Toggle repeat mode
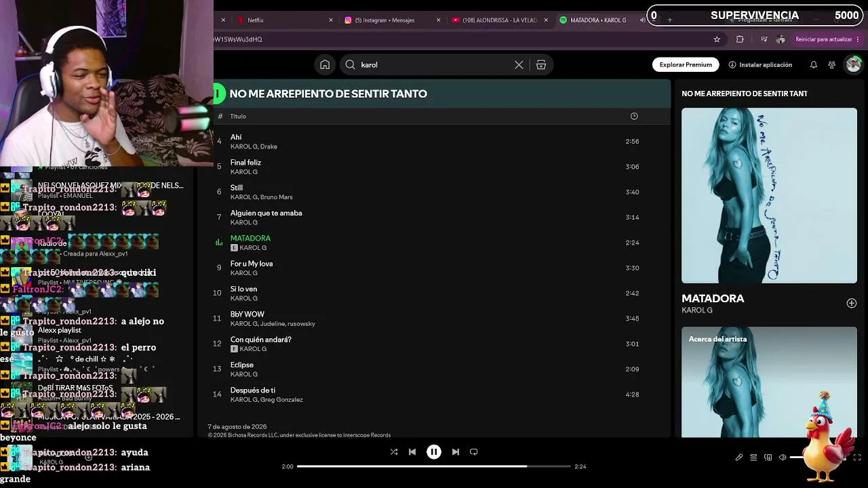The image size is (868, 488). [474, 451]
